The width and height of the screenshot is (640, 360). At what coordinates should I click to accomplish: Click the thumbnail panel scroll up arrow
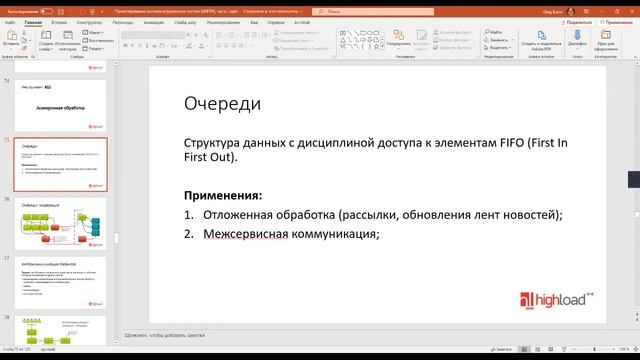(116, 63)
